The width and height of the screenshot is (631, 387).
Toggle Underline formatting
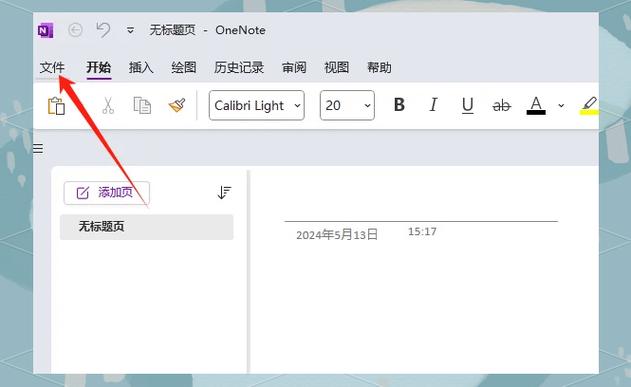(x=467, y=105)
